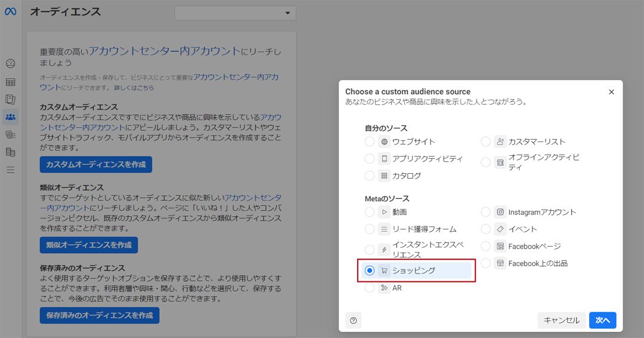Select the ショッピング radio option
The height and width of the screenshot is (338, 644).
[x=370, y=271]
